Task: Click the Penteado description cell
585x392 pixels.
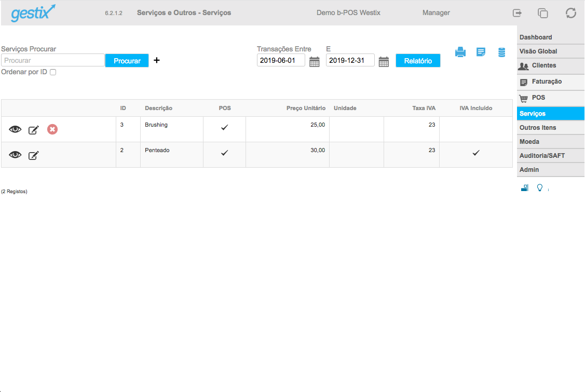Action: 172,155
